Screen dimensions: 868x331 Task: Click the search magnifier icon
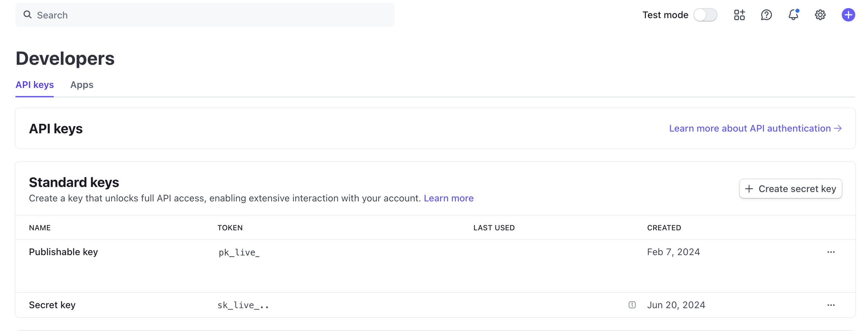[x=28, y=14]
